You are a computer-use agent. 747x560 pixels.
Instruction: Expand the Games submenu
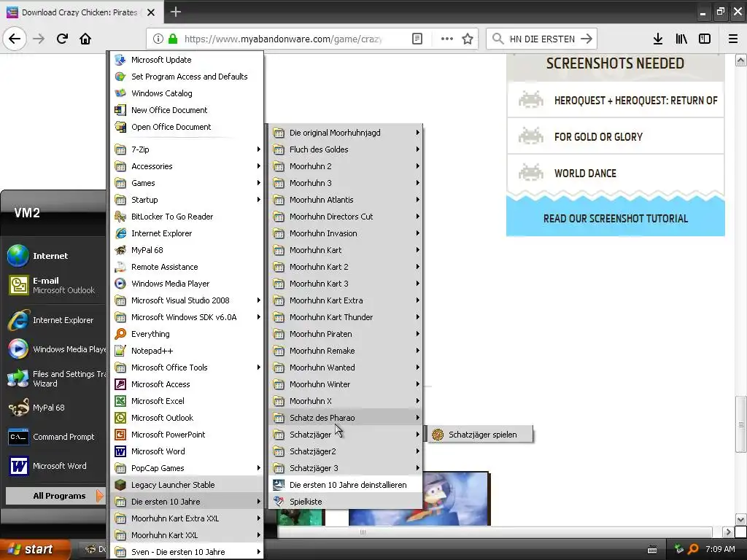coord(187,183)
